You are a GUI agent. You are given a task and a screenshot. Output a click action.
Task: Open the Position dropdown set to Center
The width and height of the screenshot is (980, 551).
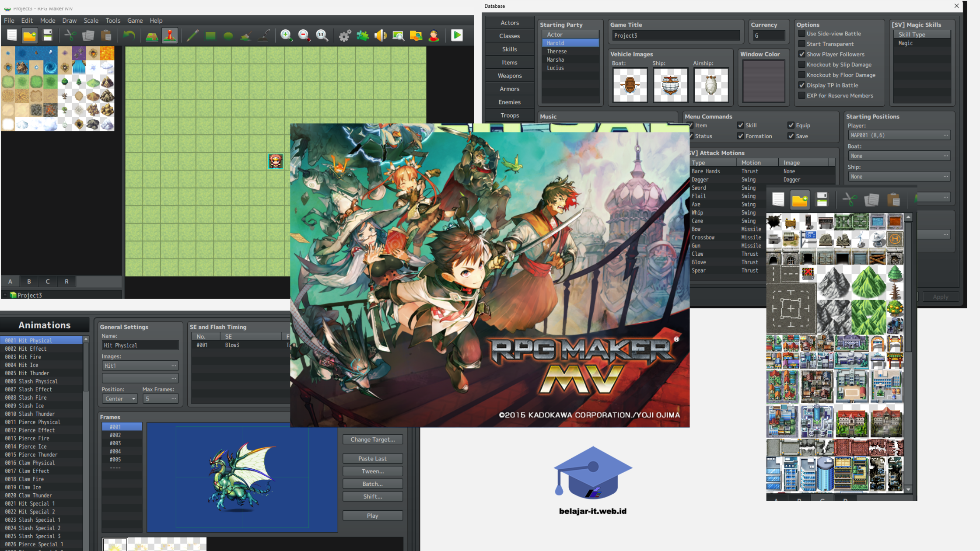point(120,399)
